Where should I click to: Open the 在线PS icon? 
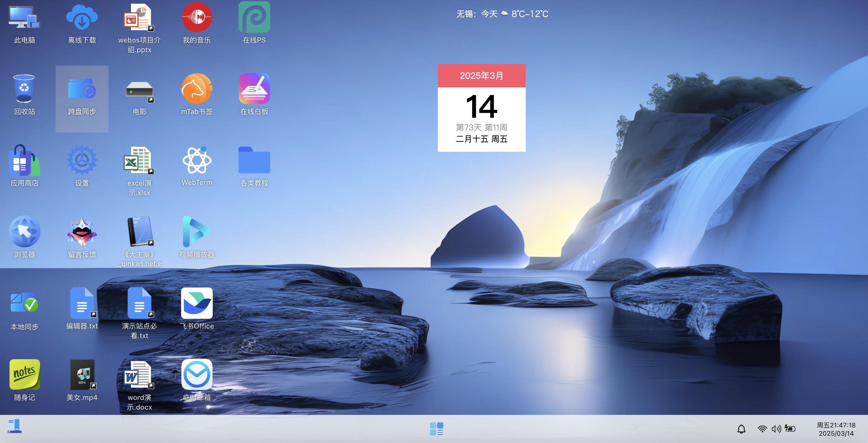pyautogui.click(x=254, y=18)
